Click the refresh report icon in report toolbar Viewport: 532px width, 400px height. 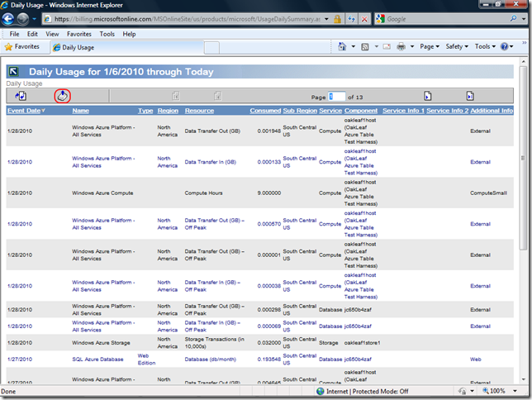click(x=21, y=96)
